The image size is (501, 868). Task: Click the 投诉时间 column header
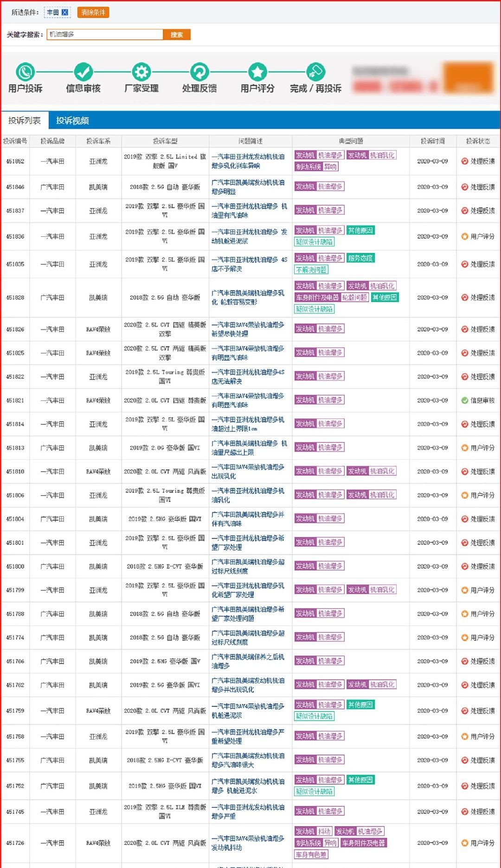[432, 141]
